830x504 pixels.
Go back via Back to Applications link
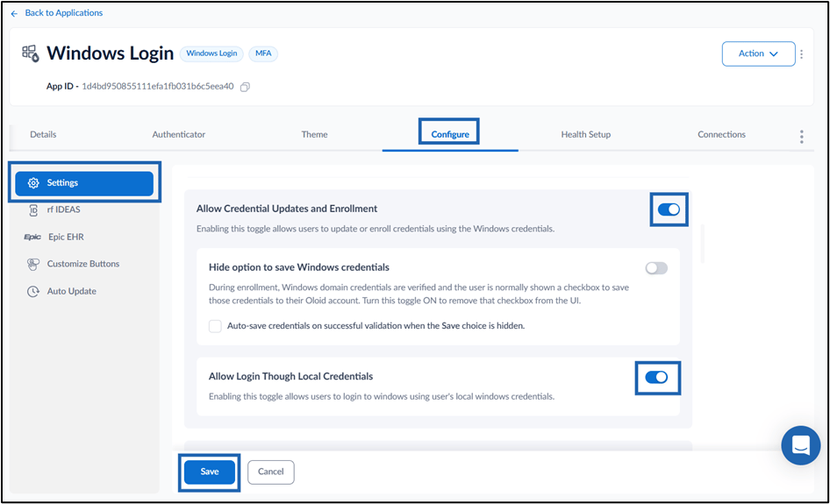[63, 12]
